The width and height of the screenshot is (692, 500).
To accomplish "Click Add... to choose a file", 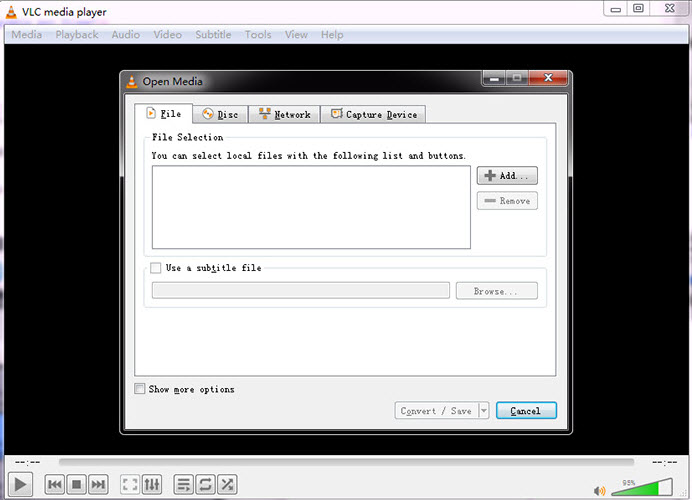I will (x=507, y=176).
